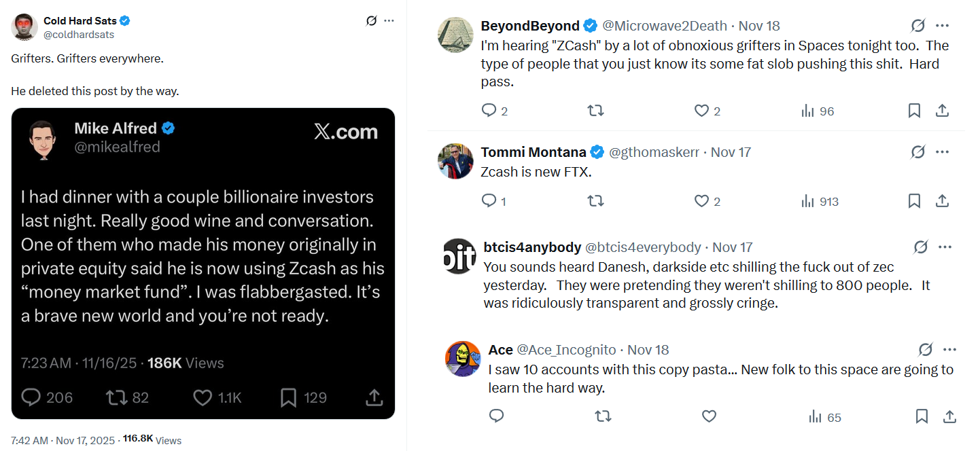Bookmark Mike Alfred's quoted post
The height and width of the screenshot is (451, 980).
[x=288, y=397]
